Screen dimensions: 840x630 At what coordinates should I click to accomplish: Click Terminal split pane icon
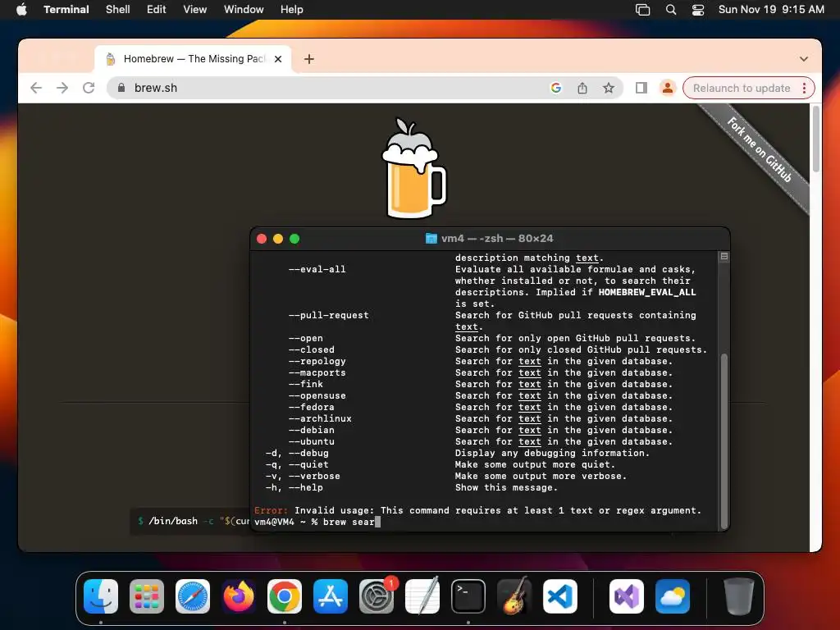[x=724, y=257]
